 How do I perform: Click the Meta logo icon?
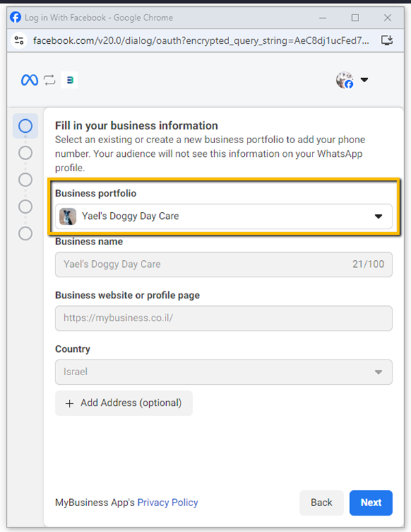click(29, 80)
